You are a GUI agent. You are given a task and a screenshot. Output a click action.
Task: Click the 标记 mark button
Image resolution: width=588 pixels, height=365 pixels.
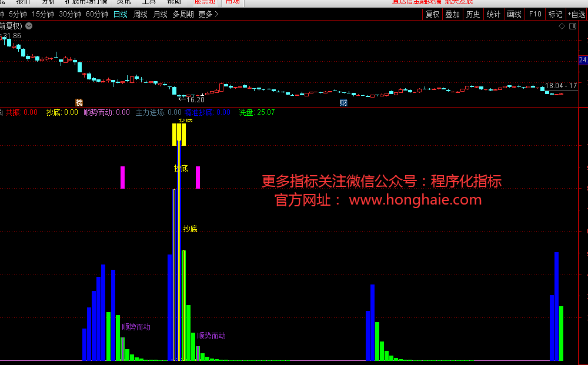pos(554,14)
